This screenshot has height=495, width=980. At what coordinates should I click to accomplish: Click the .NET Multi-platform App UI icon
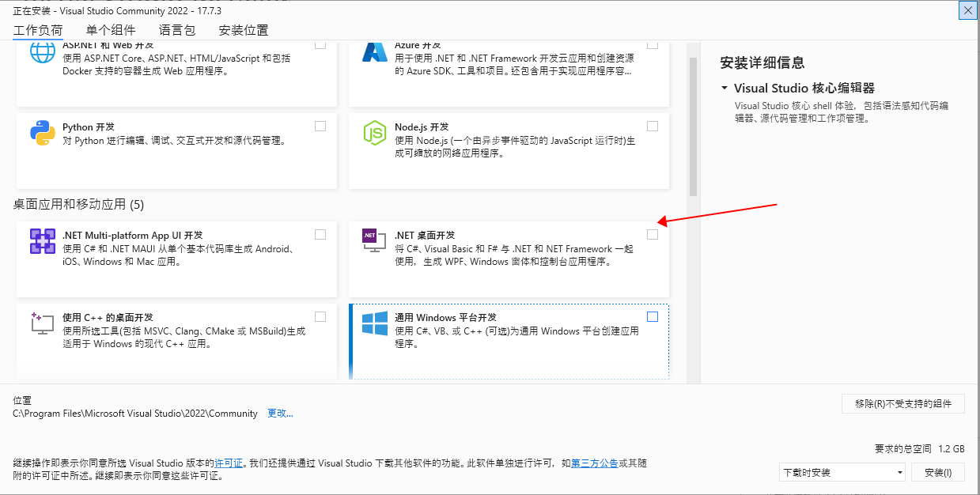[x=43, y=241]
